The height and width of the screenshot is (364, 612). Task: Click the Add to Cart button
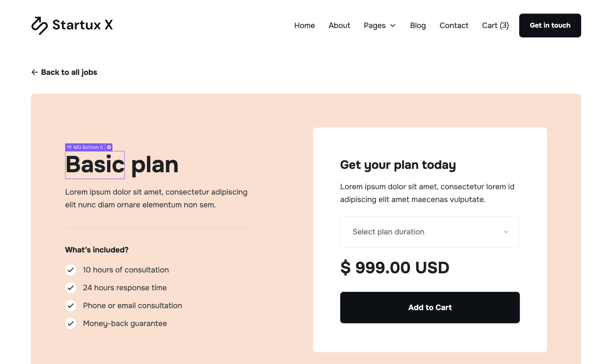pos(430,307)
